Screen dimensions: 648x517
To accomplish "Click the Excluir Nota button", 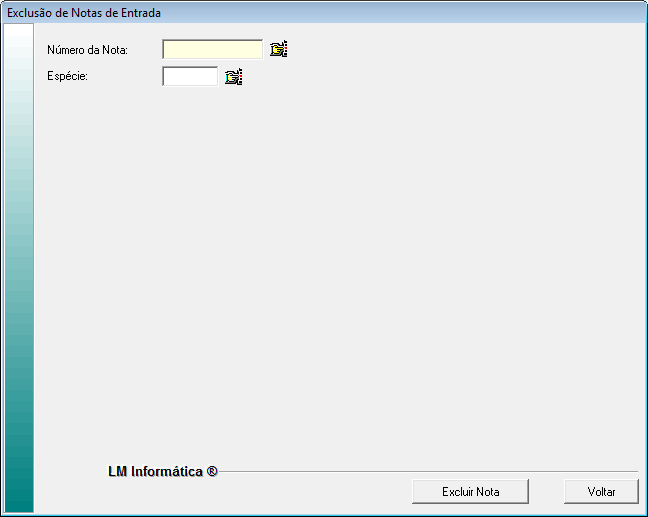I will click(x=470, y=492).
